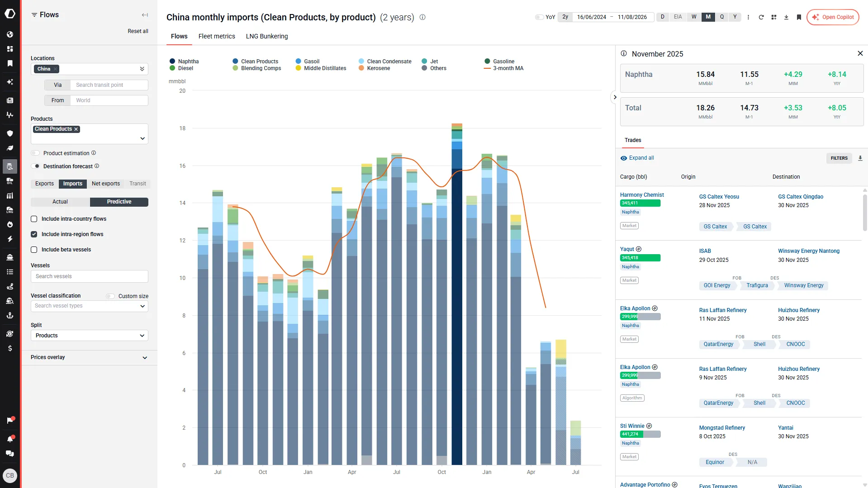Switch to the Fleet metrics tab
868x488 pixels.
(217, 36)
